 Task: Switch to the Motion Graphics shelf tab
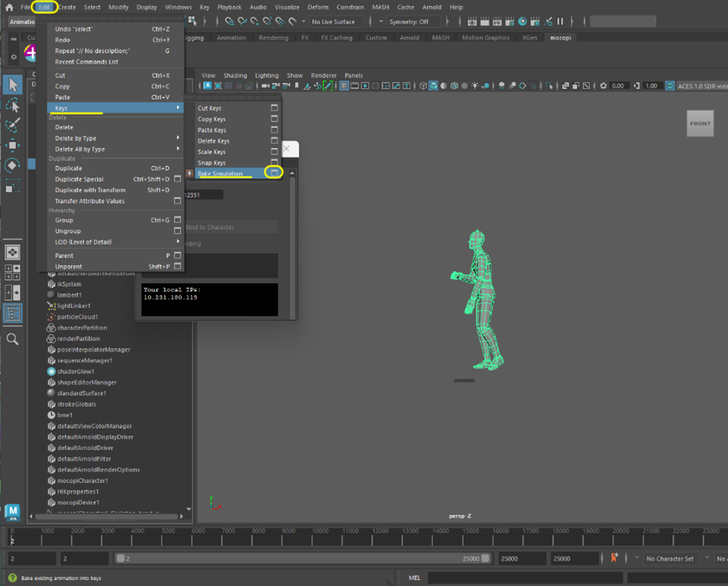485,38
